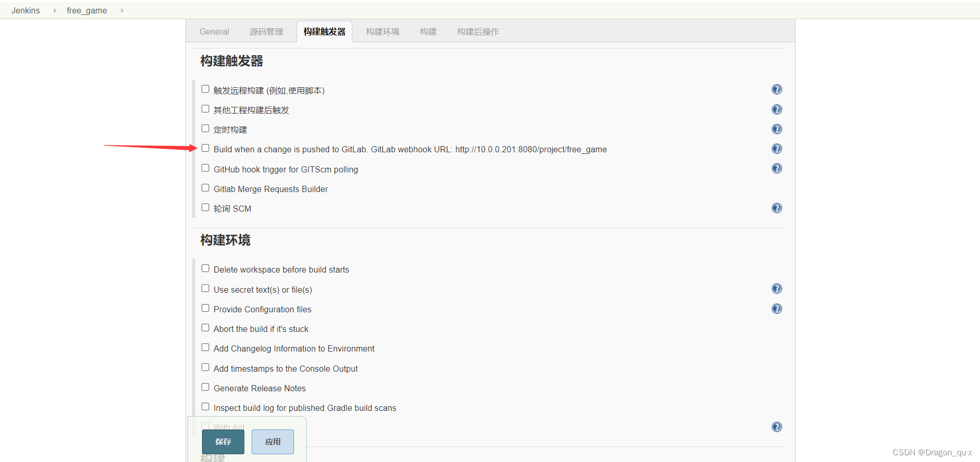This screenshot has height=462, width=980.
Task: Expand breadcrumb arrow after free_game
Action: click(x=122, y=10)
